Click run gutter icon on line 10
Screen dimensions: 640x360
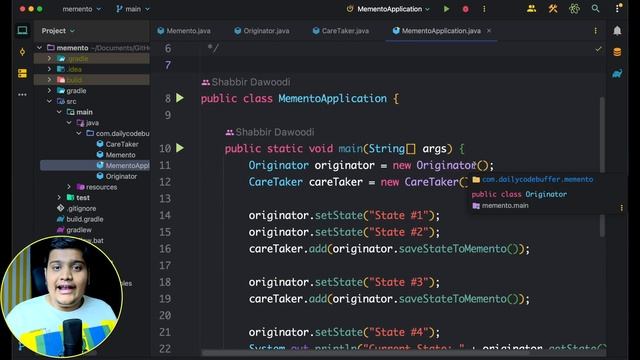[180, 148]
